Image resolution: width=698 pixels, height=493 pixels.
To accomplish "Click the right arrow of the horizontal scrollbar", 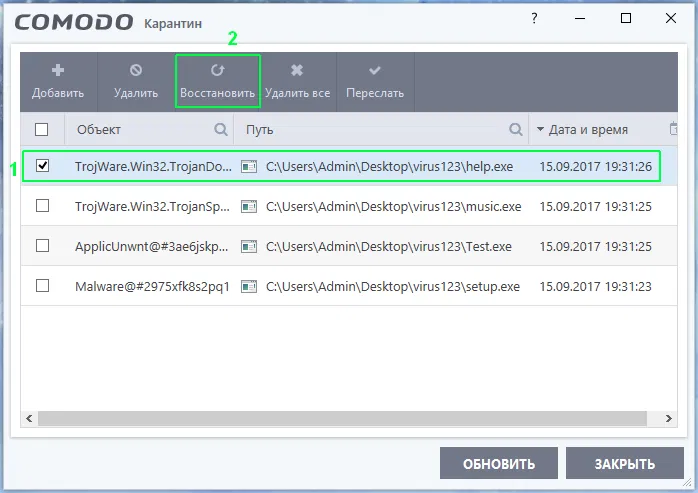I will pyautogui.click(x=669, y=418).
